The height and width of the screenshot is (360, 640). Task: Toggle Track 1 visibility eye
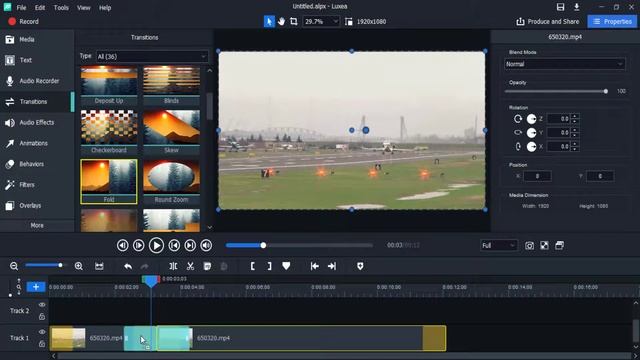(42, 332)
